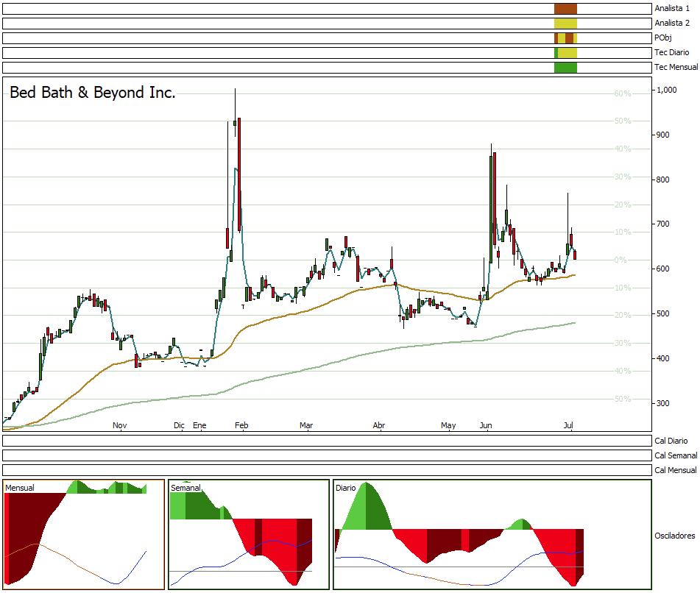Click the Mar date axis label
The height and width of the screenshot is (593, 700).
tap(306, 425)
